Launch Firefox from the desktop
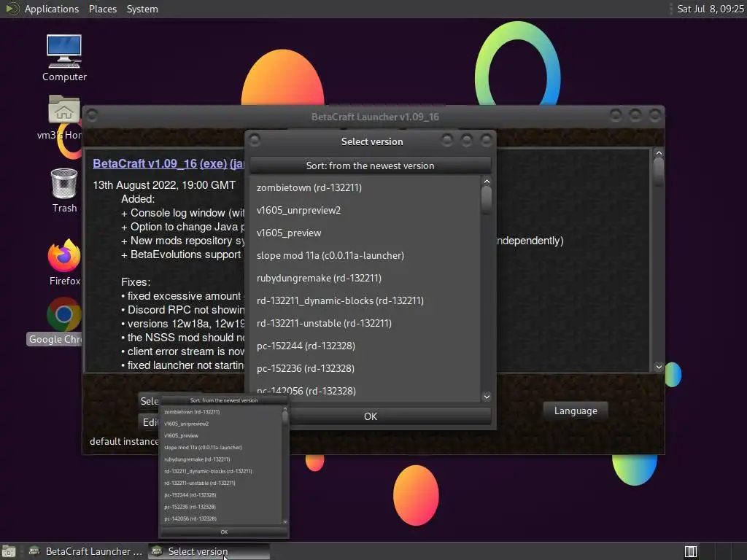747x560 pixels. [x=64, y=262]
